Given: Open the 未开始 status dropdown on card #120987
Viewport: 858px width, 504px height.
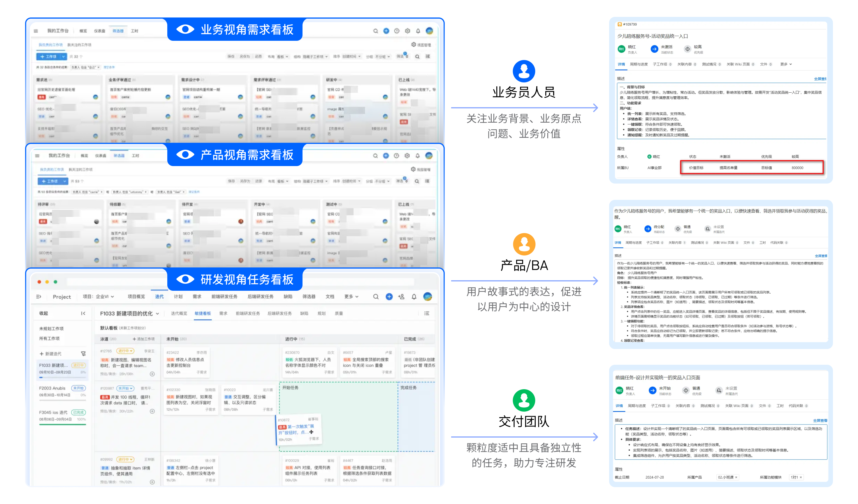Looking at the screenshot, I should (x=125, y=388).
